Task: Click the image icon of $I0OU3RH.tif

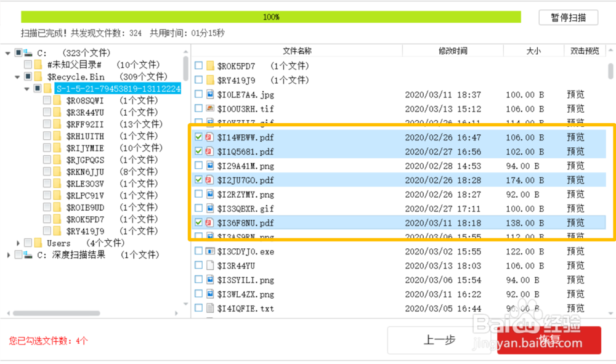Action: point(210,108)
